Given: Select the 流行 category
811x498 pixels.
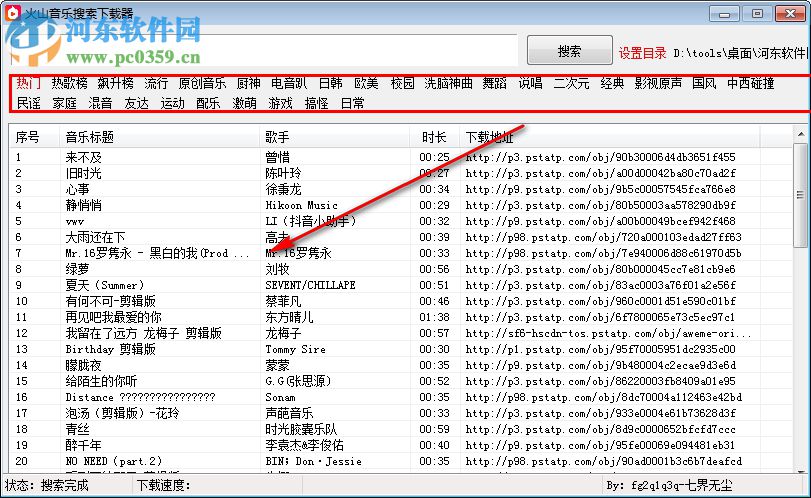Looking at the screenshot, I should point(156,83).
